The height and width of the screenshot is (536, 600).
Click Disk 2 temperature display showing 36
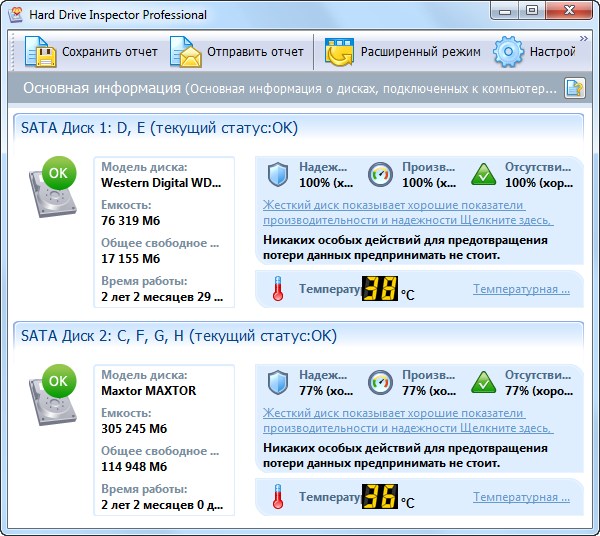380,497
